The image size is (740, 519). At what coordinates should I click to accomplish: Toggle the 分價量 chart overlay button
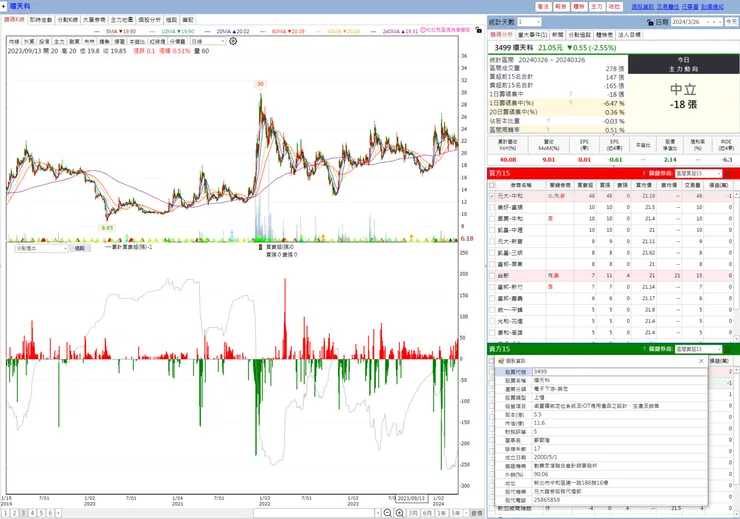point(178,42)
